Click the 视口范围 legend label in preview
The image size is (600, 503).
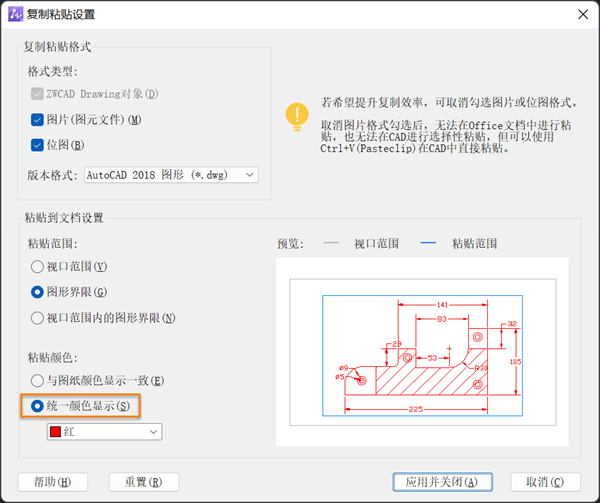tap(377, 244)
